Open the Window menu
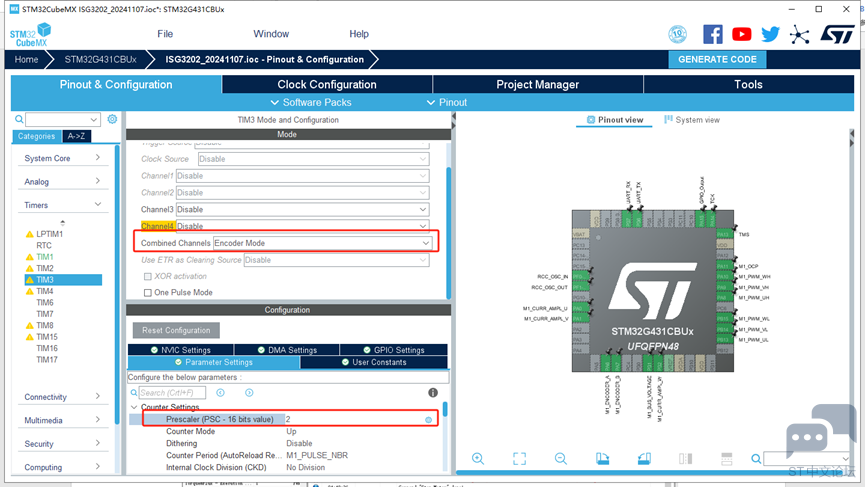 tap(271, 34)
